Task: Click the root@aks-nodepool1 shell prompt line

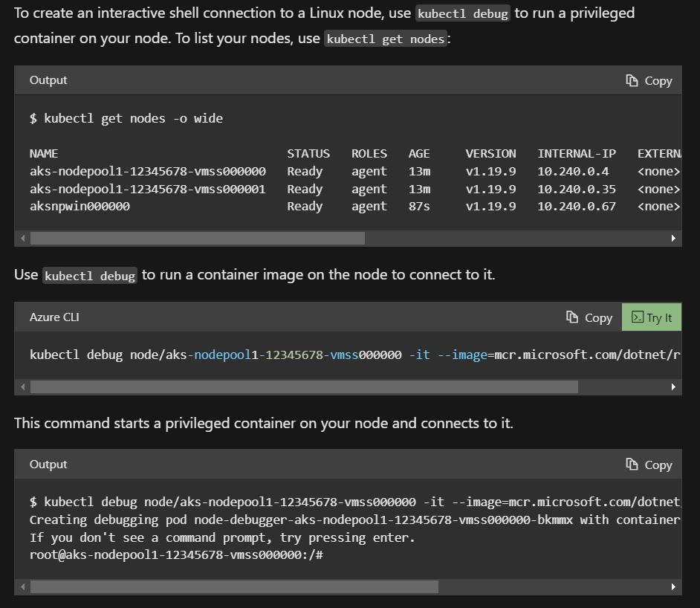Action: pyautogui.click(x=176, y=555)
